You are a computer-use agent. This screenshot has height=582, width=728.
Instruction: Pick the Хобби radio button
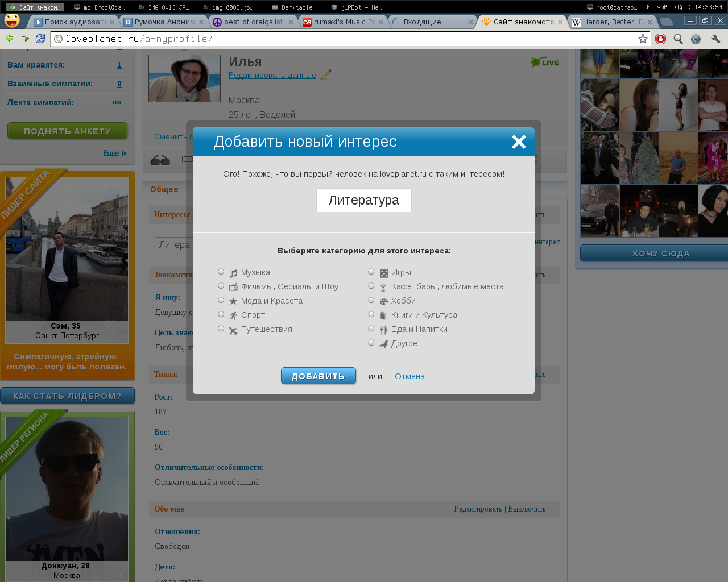(371, 300)
